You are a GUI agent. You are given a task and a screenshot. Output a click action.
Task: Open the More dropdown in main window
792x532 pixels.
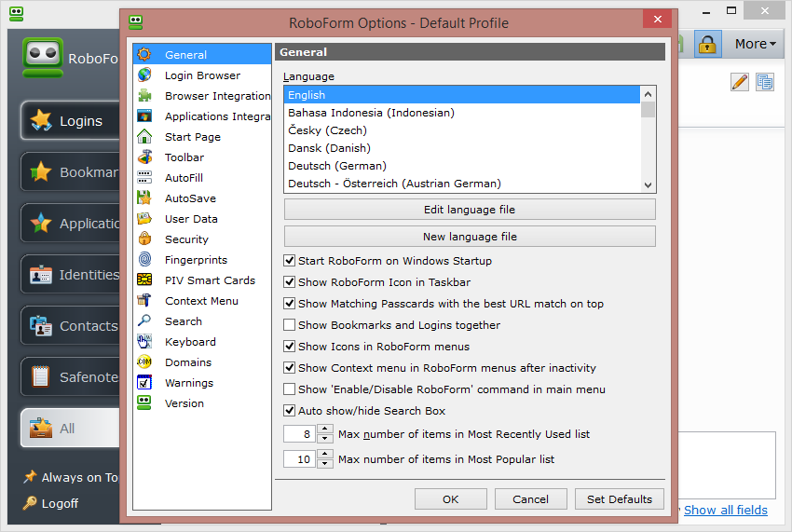click(x=755, y=44)
